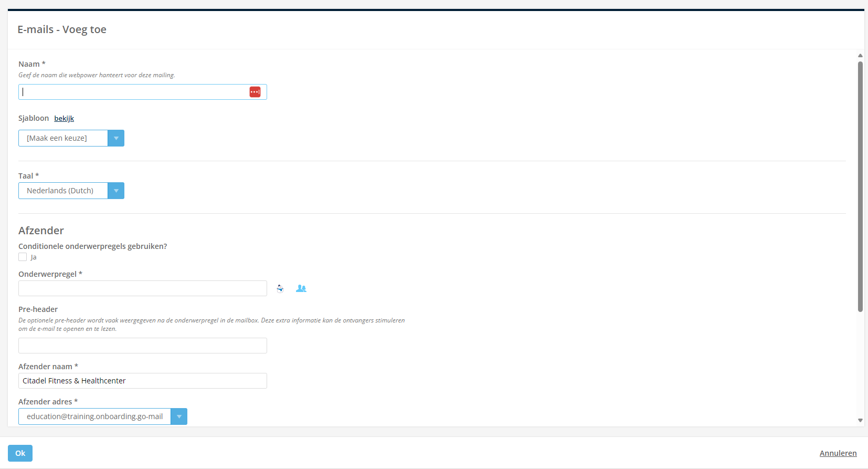Tick the Ja checkbox for conditionele onderwerpregels
This screenshot has height=469, width=868.
pyautogui.click(x=23, y=257)
